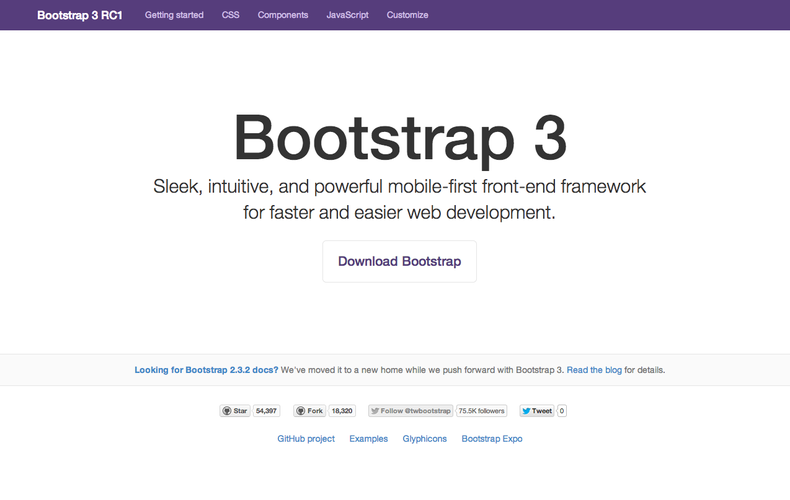Viewport: 790px width, 500px height.
Task: Go to the CSS section
Action: [230, 15]
